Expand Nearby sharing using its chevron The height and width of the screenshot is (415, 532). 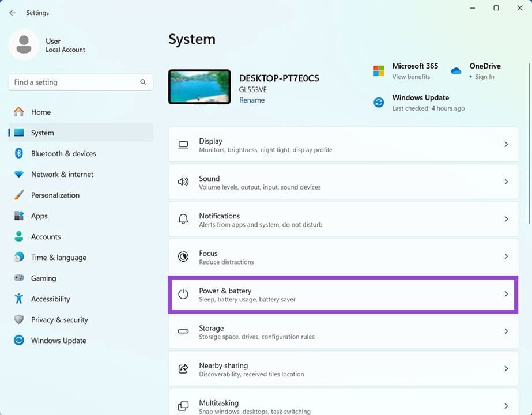[x=507, y=369]
